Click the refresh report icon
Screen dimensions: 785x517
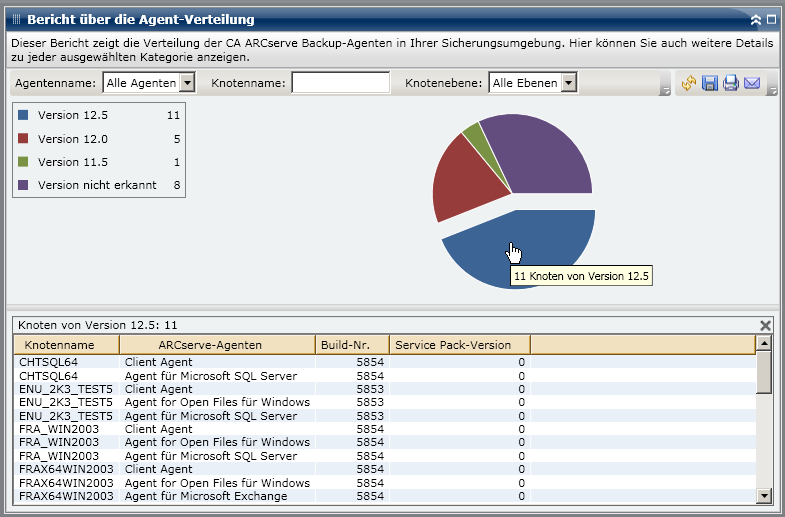coord(689,83)
